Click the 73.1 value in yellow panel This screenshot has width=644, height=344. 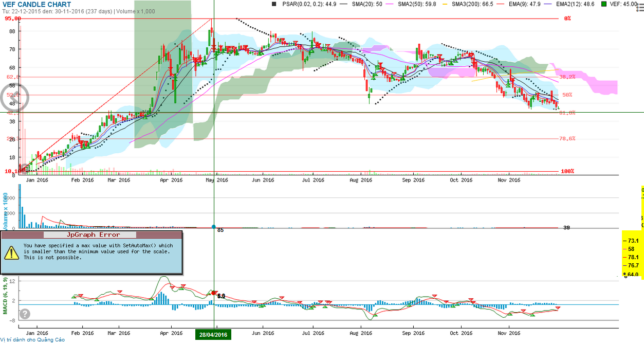(x=633, y=241)
